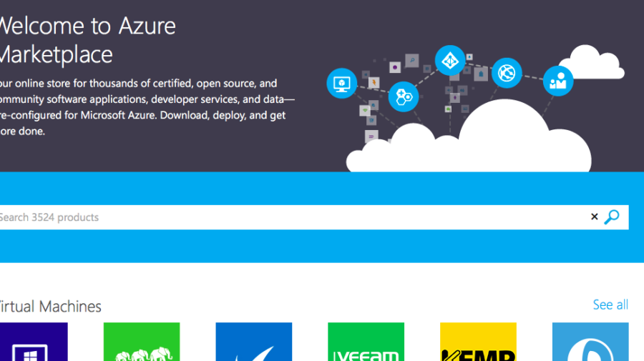Click the Welcome to Azure Marketplace heading

click(86, 40)
